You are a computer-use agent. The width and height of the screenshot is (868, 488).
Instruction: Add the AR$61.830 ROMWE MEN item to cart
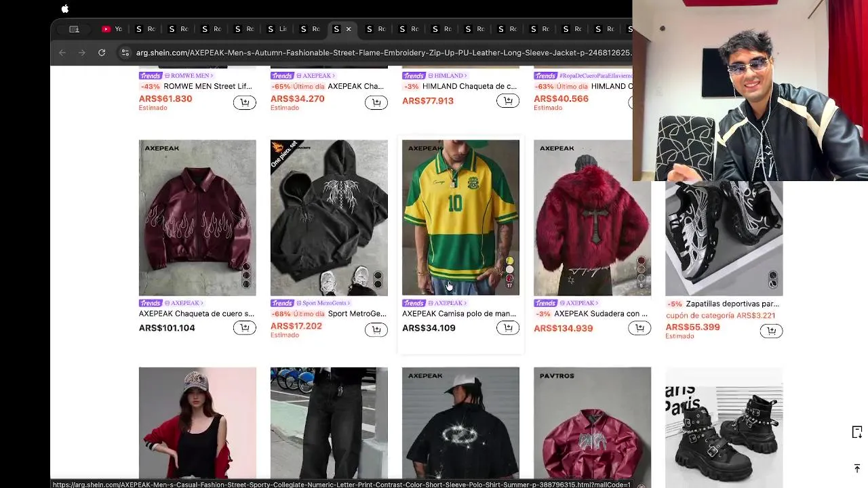click(245, 102)
